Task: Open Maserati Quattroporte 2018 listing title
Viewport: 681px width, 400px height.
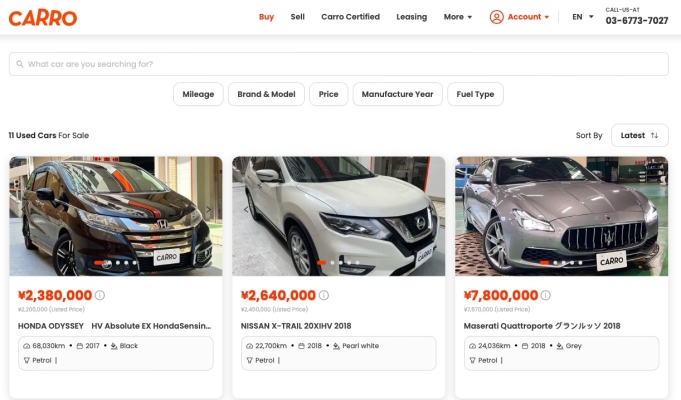Action: point(542,326)
